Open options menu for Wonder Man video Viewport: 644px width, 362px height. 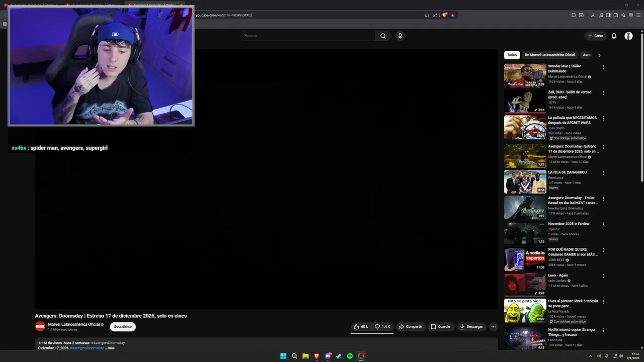(x=603, y=67)
